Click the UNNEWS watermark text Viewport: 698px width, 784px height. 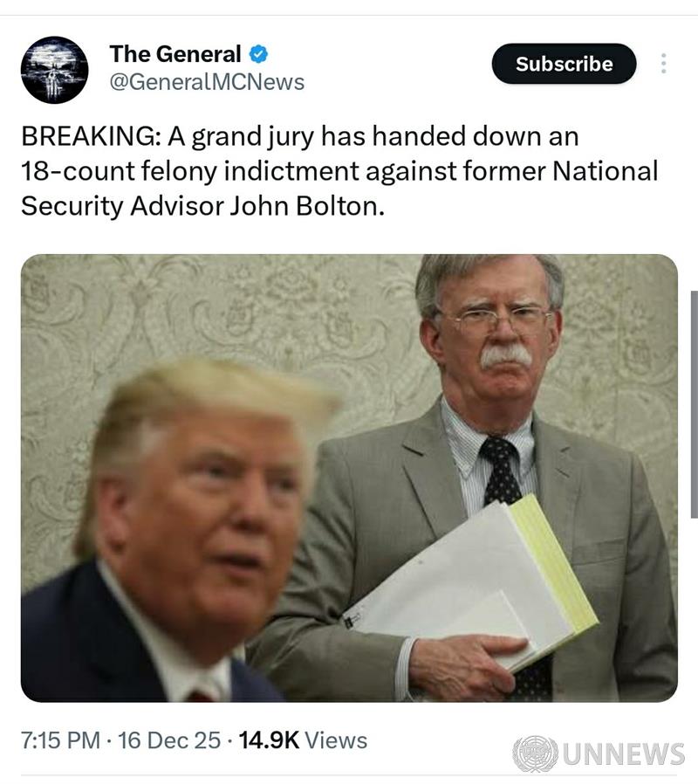tap(623, 754)
